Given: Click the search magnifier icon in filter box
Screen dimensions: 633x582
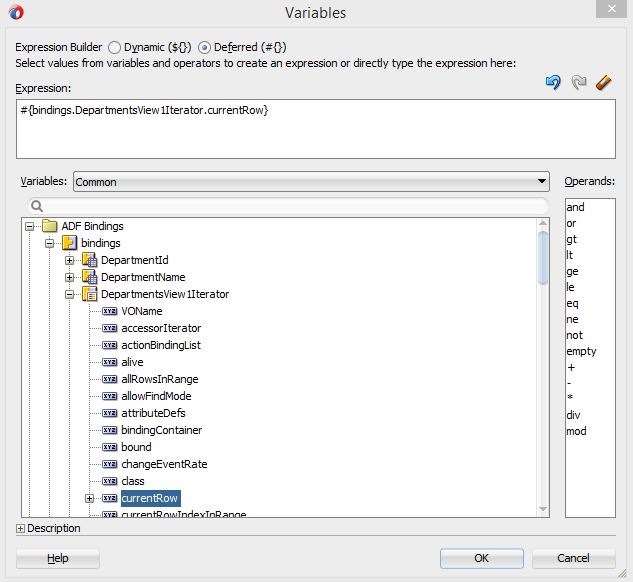Looking at the screenshot, I should [x=37, y=205].
